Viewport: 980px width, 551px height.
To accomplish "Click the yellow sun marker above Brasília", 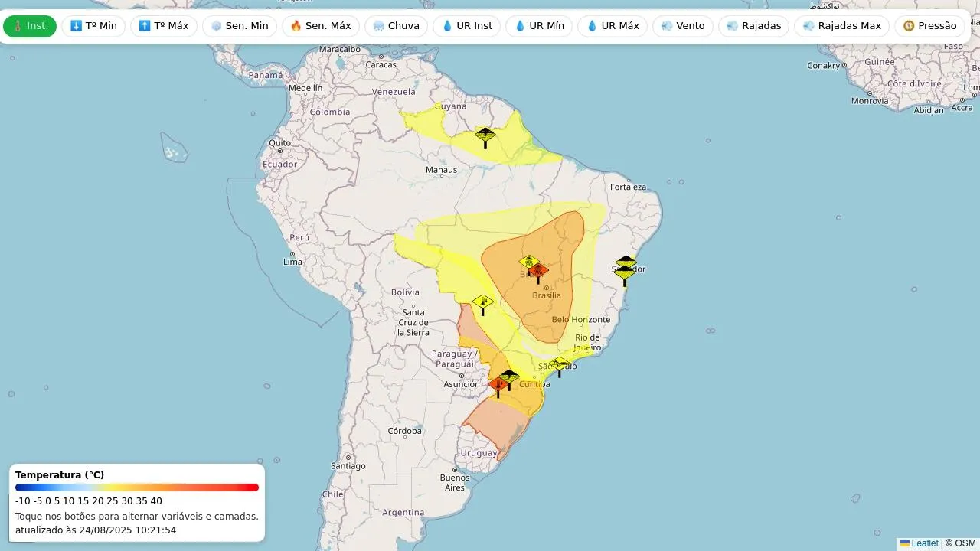I will coord(527,262).
